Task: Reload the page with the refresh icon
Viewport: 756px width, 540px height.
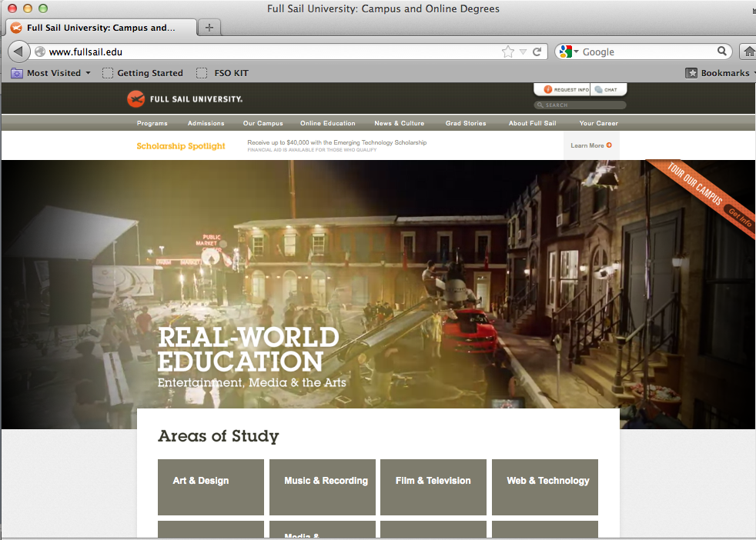Action: [x=537, y=52]
